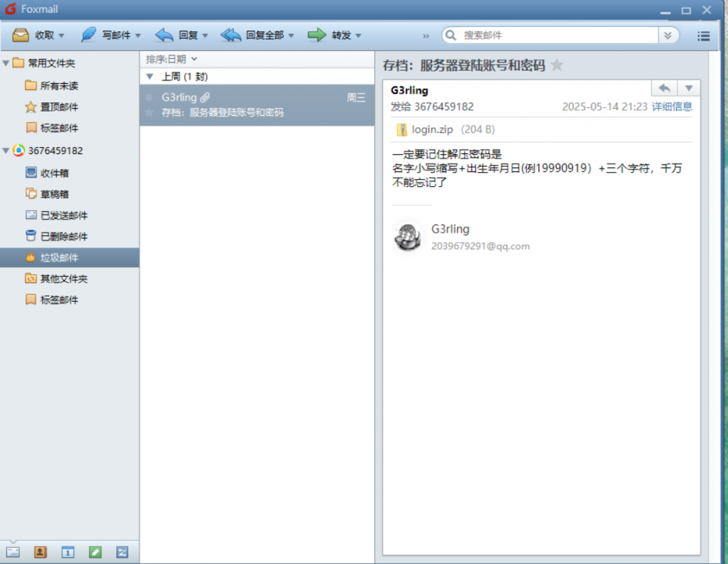Open the contacts view icon in bottom bar

(x=41, y=551)
